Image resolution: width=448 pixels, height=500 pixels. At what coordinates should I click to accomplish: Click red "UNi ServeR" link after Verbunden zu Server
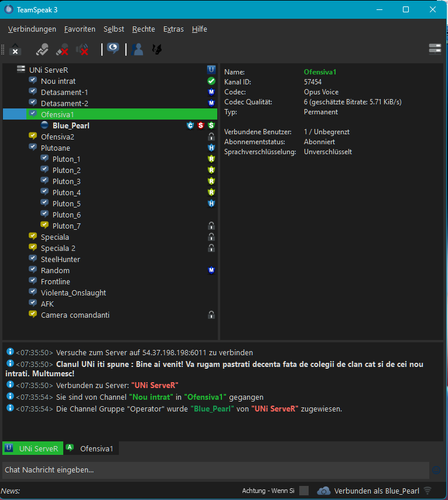(155, 385)
